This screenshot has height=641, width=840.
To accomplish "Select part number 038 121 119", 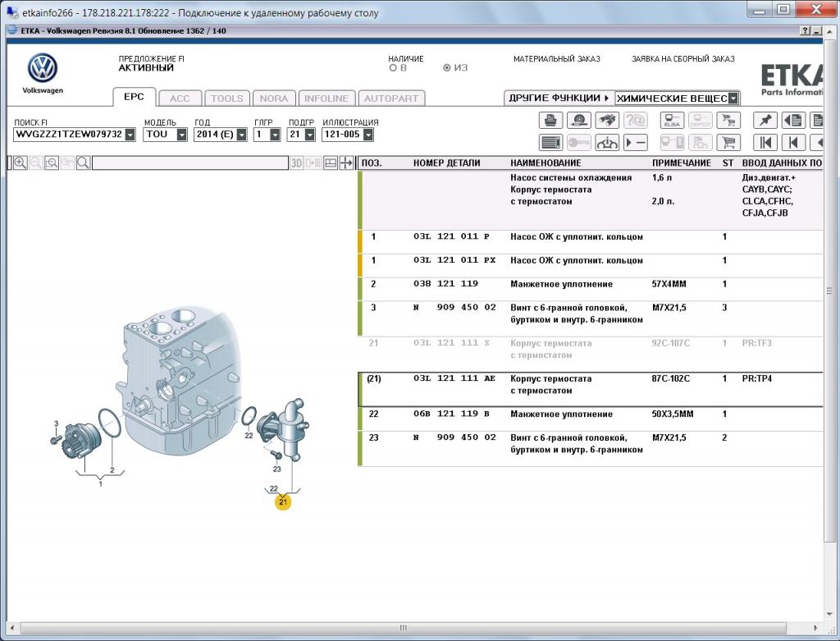I will pos(445,283).
